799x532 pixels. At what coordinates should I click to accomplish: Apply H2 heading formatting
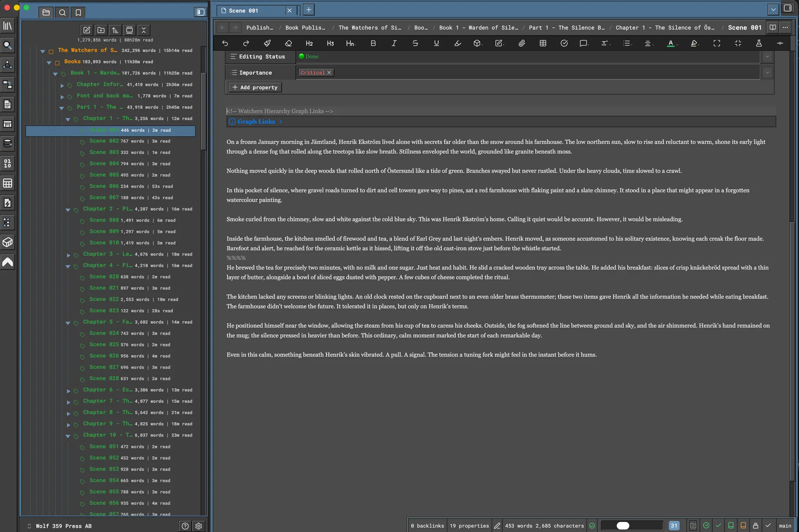coord(309,43)
